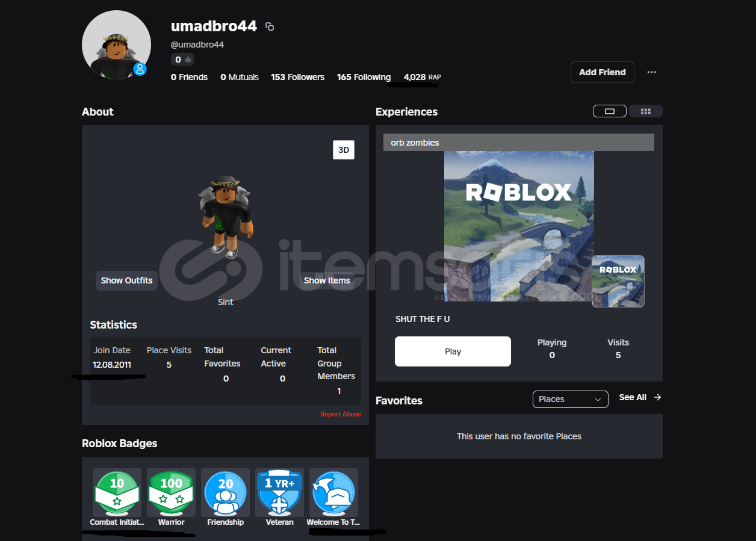
Task: Click the 'This user has no favorite Places' message
Action: (519, 436)
